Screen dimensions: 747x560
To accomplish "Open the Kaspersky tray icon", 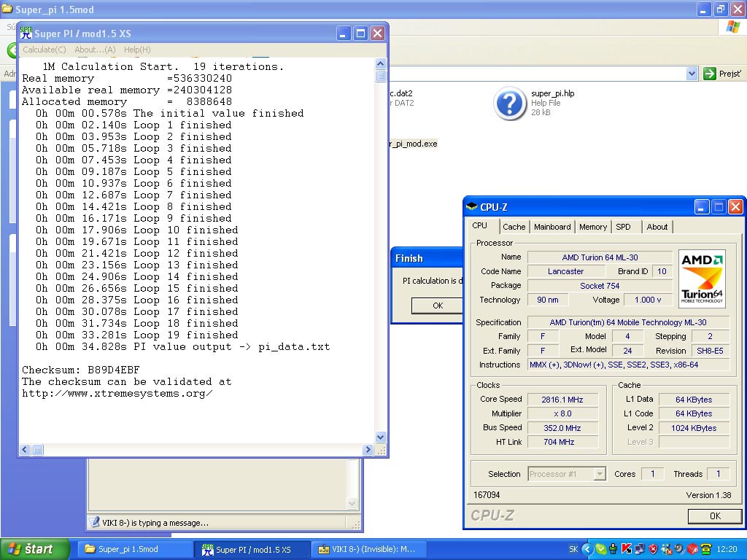I will tap(627, 549).
